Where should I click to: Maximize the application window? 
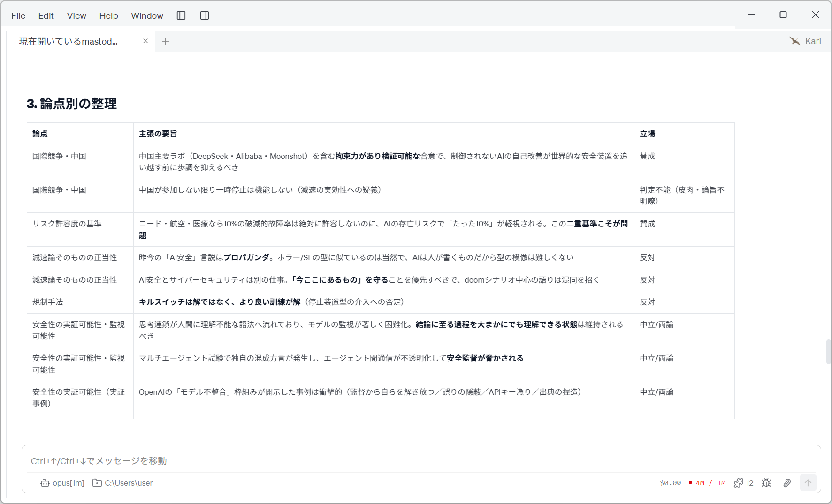point(783,15)
